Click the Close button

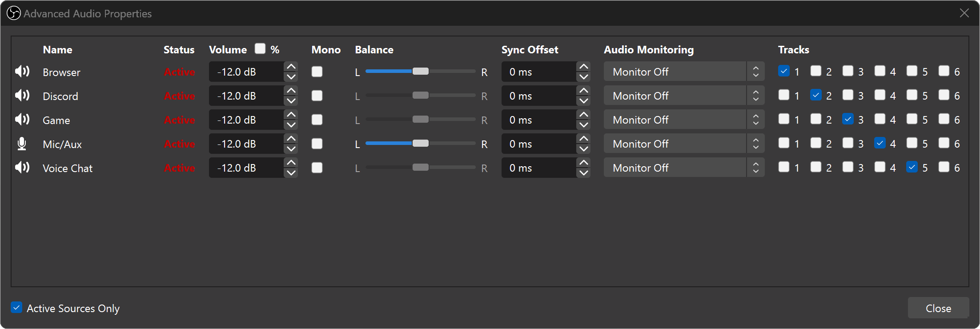pos(938,308)
